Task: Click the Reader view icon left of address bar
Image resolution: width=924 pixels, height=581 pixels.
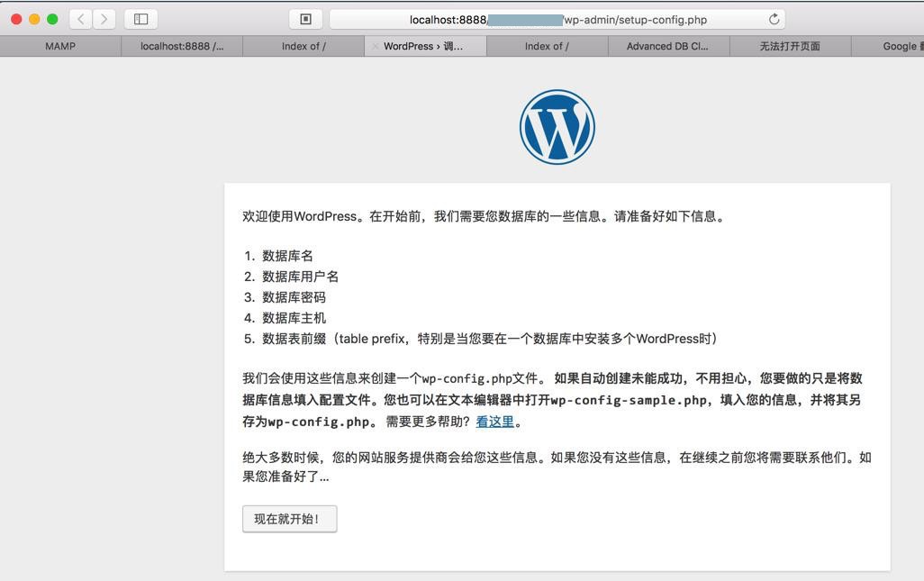Action: tap(306, 20)
